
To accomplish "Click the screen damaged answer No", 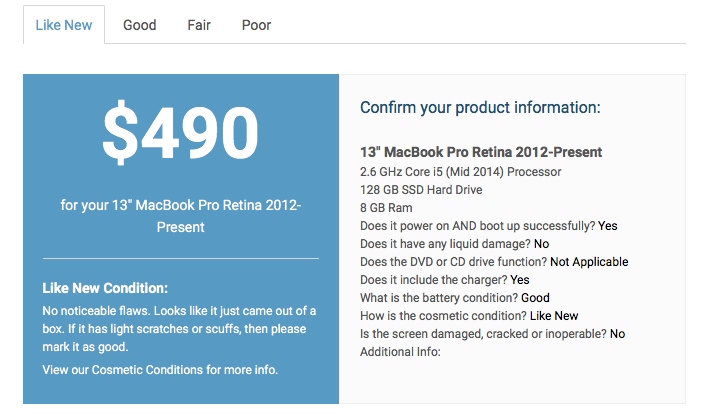I will [x=617, y=334].
